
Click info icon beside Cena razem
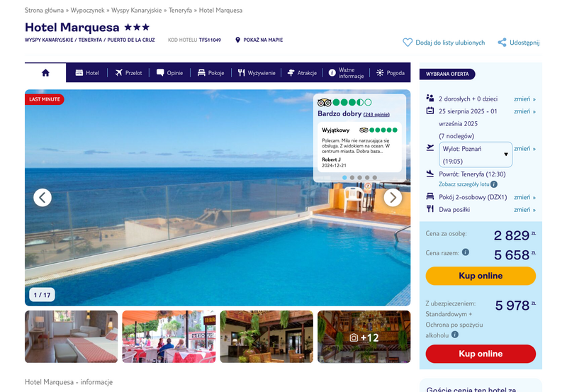pyautogui.click(x=466, y=252)
